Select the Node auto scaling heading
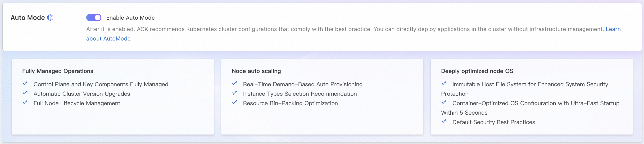The height and width of the screenshot is (144, 644). click(256, 71)
